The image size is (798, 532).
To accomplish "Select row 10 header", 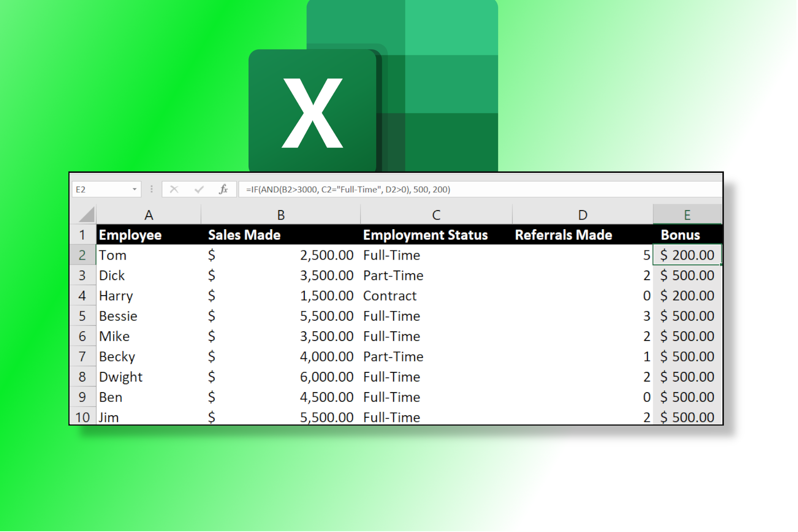I will [x=82, y=417].
